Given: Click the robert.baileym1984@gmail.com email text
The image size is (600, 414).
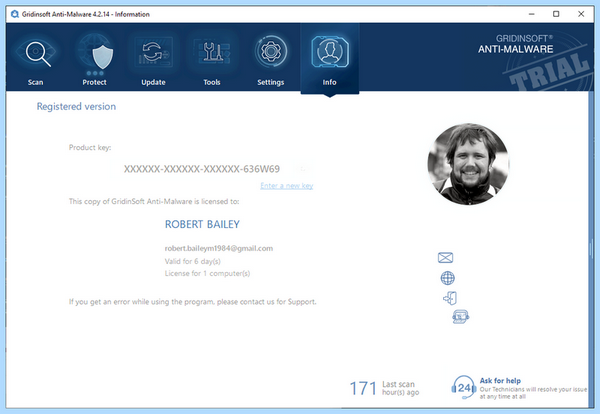Looking at the screenshot, I should coord(219,248).
